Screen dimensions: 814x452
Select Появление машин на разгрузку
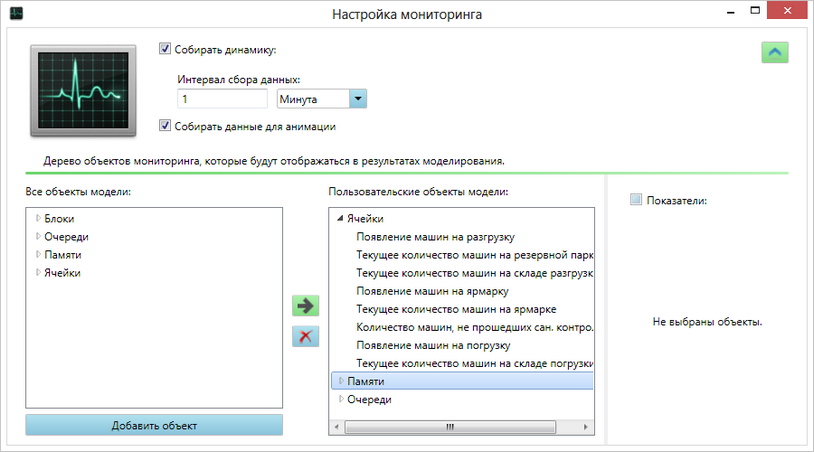[436, 237]
